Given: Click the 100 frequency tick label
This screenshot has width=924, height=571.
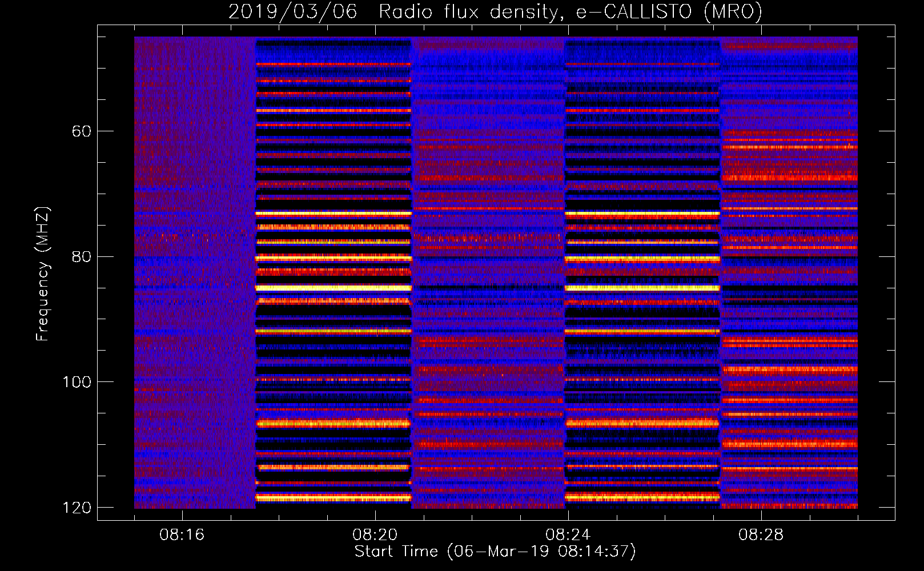Looking at the screenshot, I should coord(77,382).
